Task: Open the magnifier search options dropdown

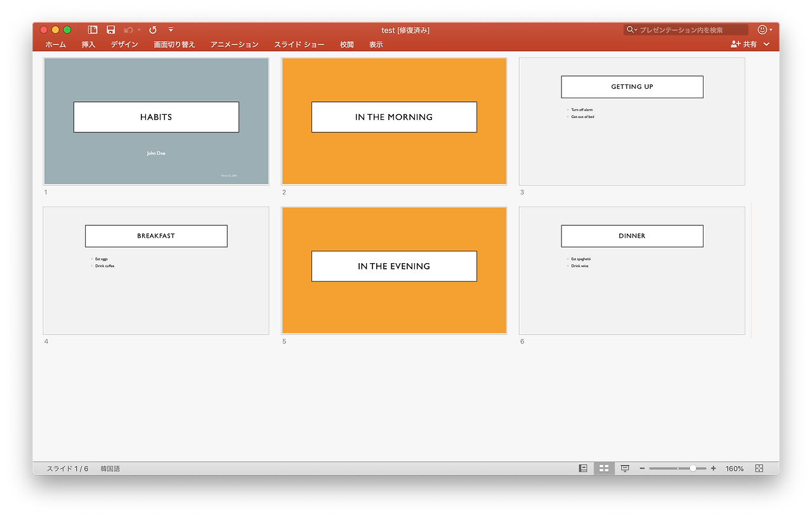Action: coord(632,30)
